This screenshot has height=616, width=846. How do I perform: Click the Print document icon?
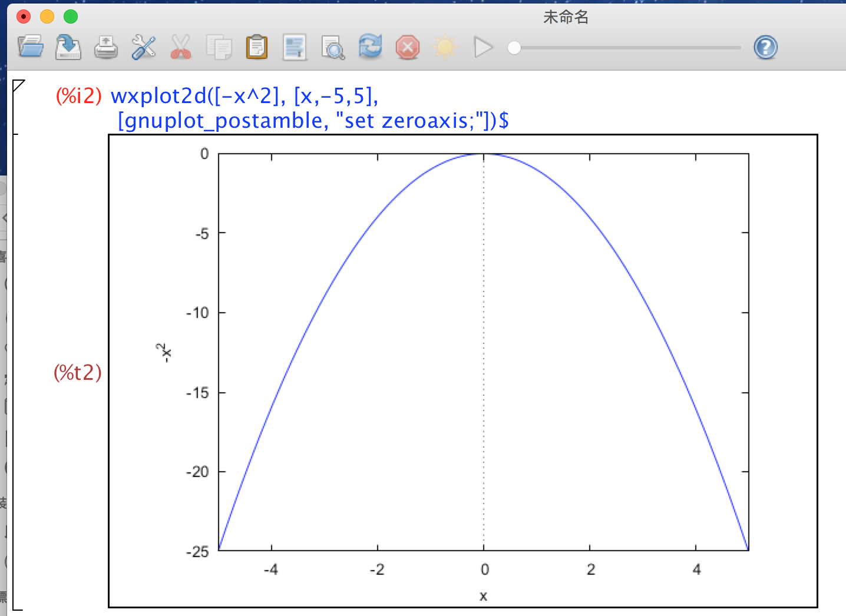click(x=106, y=47)
